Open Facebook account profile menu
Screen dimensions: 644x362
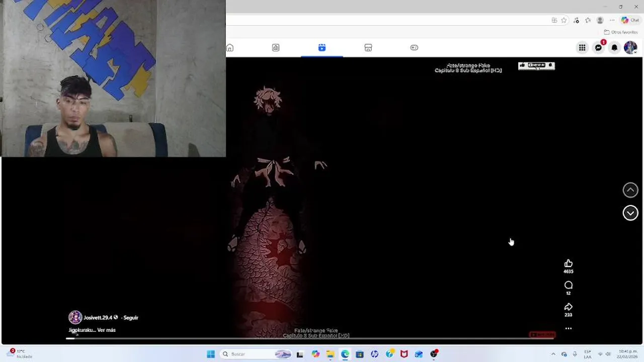[x=630, y=48]
